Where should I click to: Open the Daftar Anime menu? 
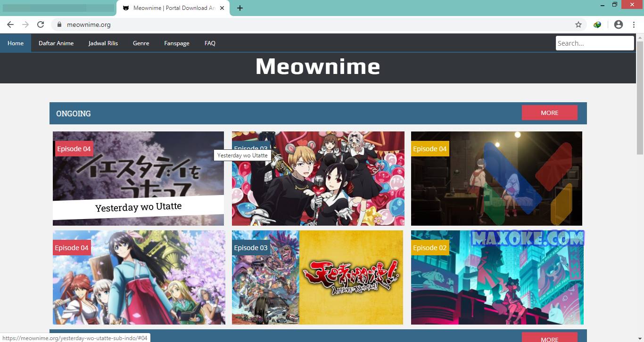pos(56,43)
